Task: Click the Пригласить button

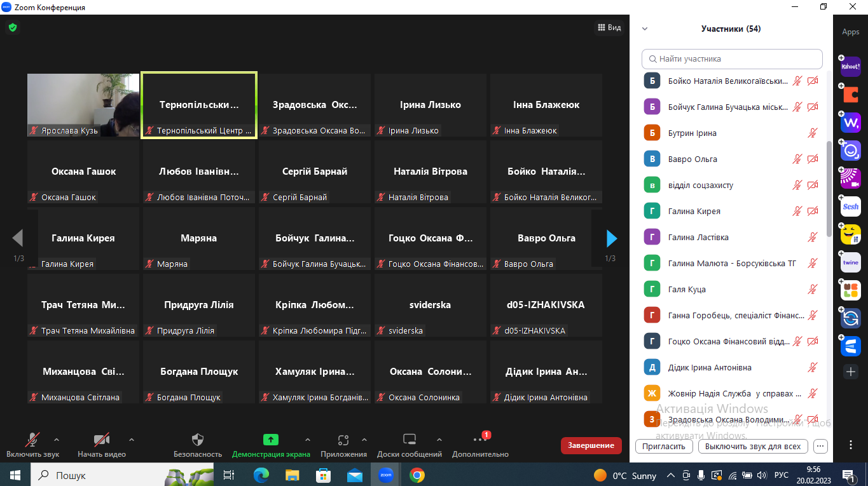Action: tap(664, 446)
